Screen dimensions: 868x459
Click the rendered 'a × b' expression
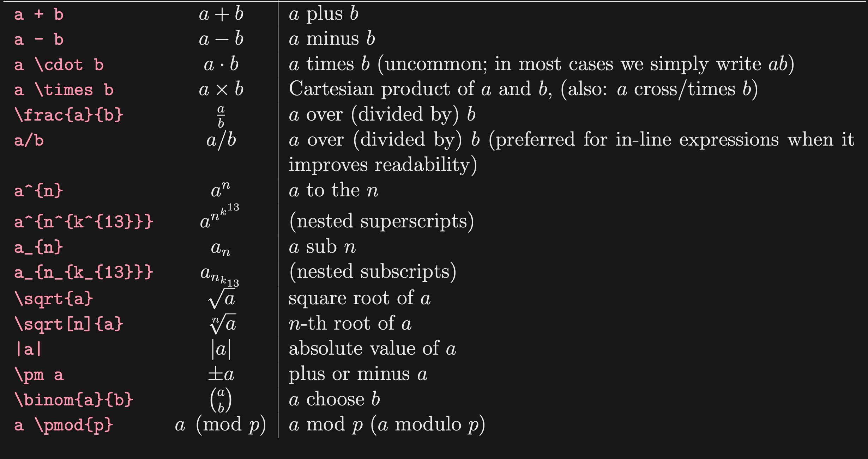pos(221,89)
